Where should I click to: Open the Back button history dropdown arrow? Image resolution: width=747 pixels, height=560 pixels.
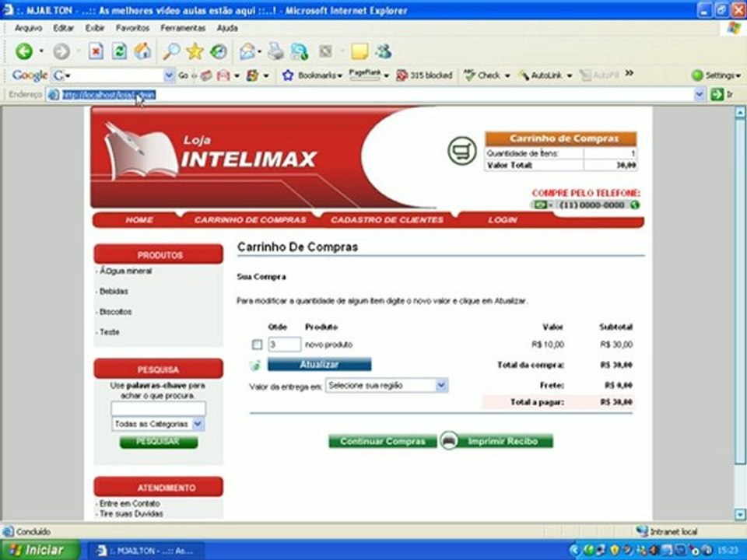[41, 51]
